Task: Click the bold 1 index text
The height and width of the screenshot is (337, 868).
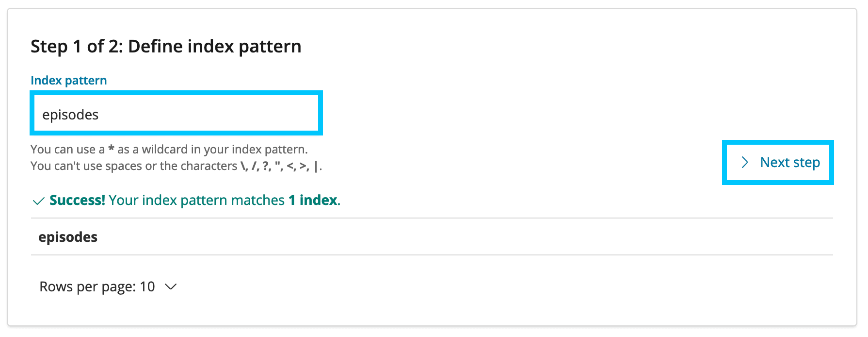Action: click(313, 200)
